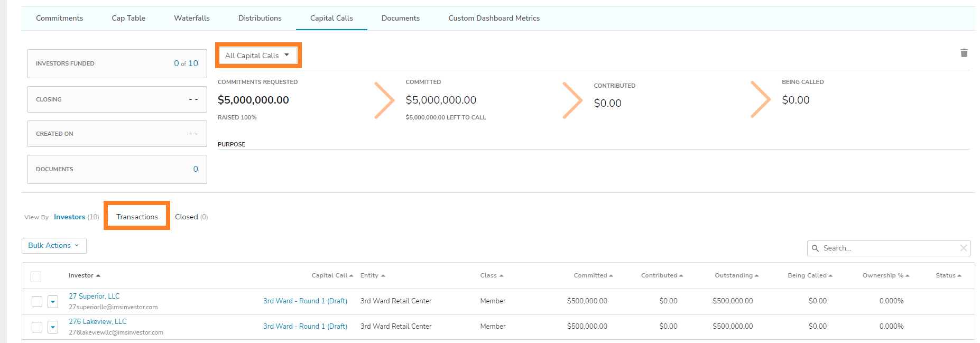
Task: Open investor 276 Lakeview, LLC
Action: [98, 321]
